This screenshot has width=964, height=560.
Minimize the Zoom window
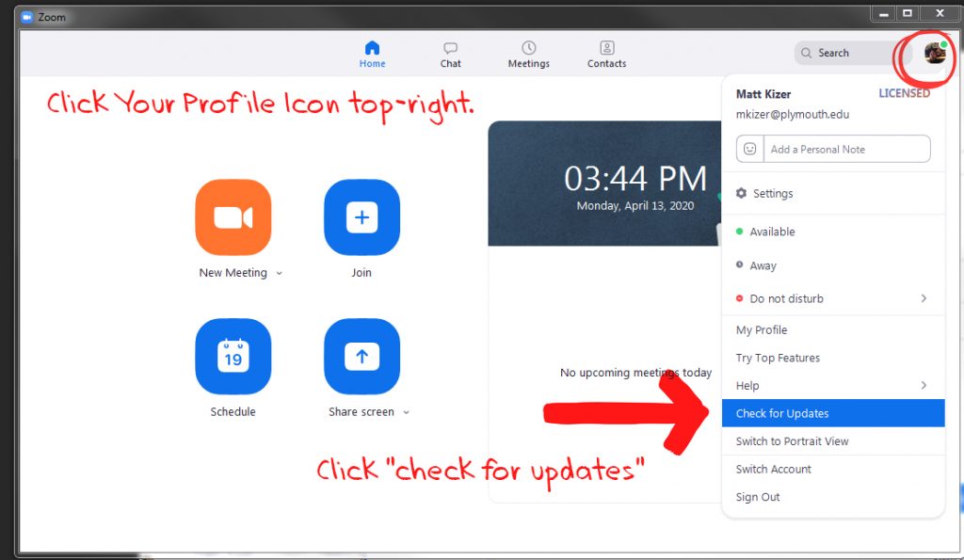883,13
